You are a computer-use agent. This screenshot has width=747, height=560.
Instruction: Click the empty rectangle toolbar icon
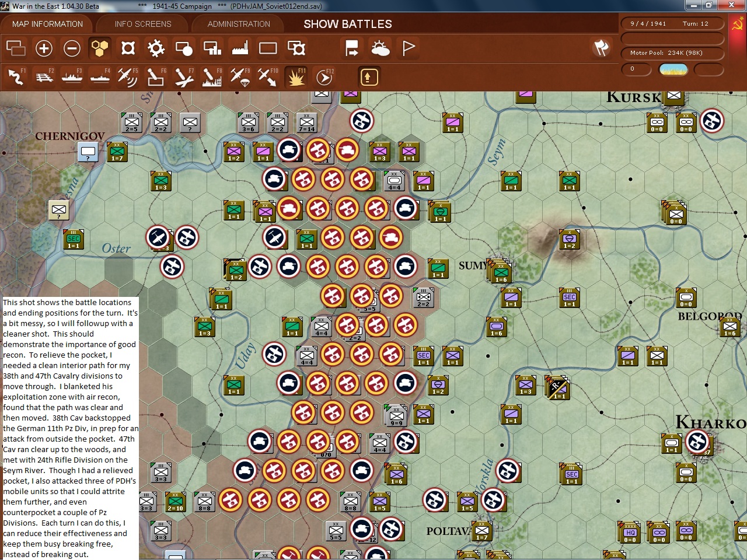268,48
